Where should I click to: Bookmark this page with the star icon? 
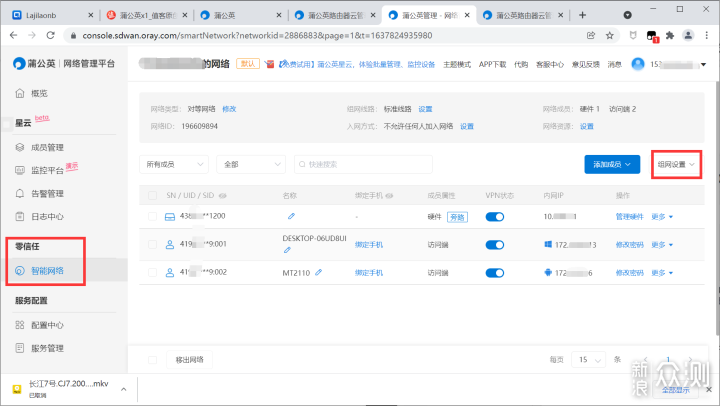609,35
